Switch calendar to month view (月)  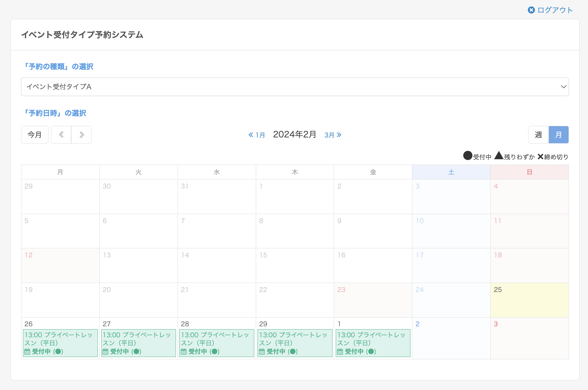point(559,135)
